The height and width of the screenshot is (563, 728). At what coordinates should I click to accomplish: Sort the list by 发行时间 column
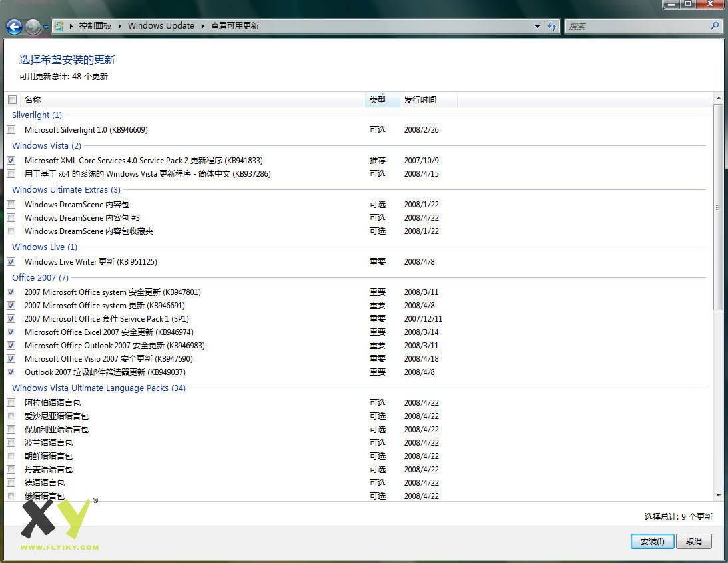tap(428, 99)
